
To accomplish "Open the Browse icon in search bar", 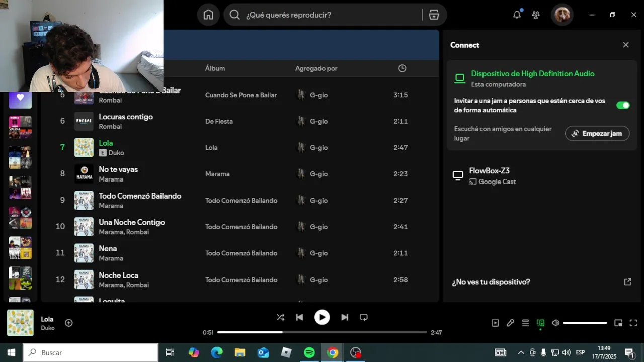I will coord(434,15).
